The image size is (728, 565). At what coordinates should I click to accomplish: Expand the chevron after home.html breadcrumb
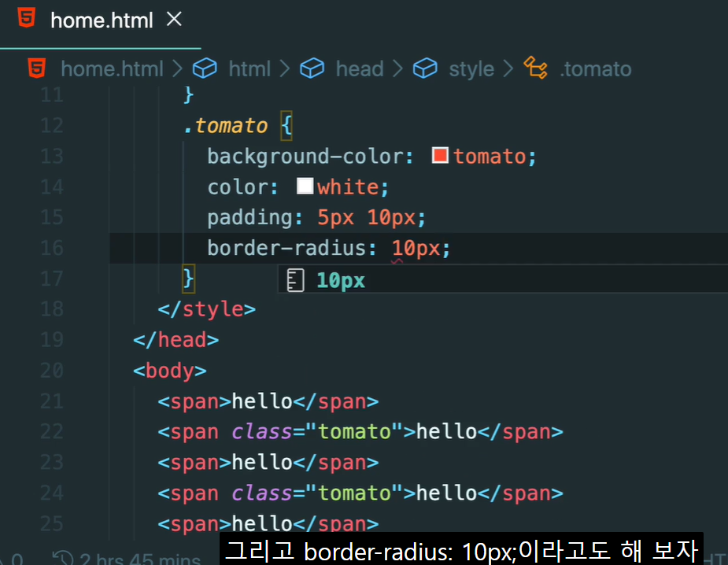click(x=177, y=69)
